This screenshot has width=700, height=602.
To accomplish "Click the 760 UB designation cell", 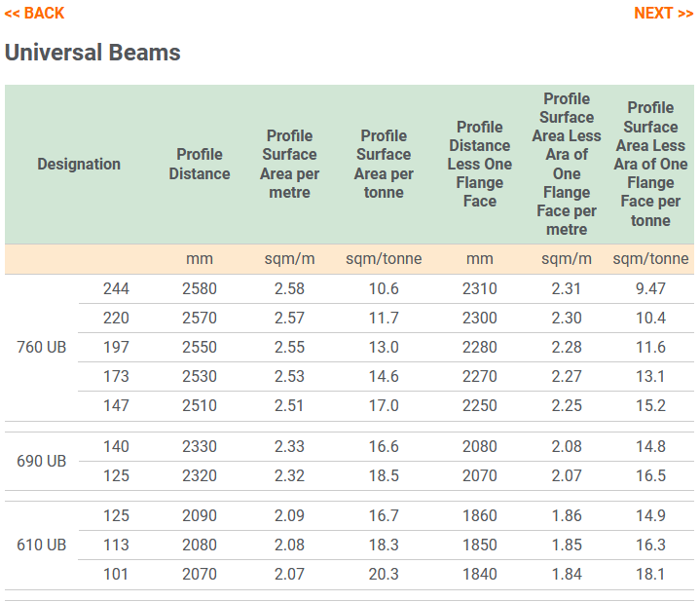I will (x=42, y=348).
